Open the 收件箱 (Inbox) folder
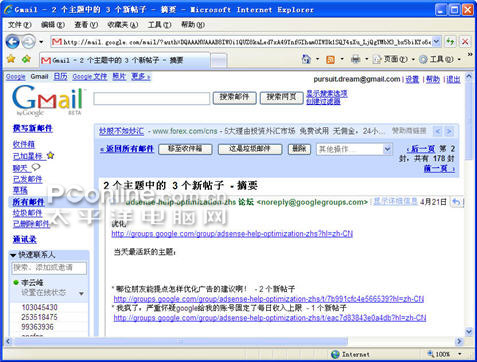 pos(24,144)
